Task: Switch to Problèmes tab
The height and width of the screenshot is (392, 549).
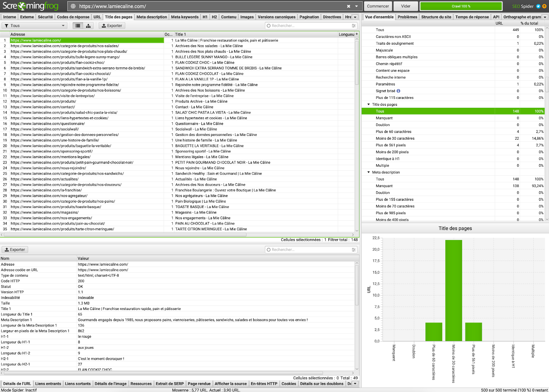Action: pyautogui.click(x=407, y=17)
